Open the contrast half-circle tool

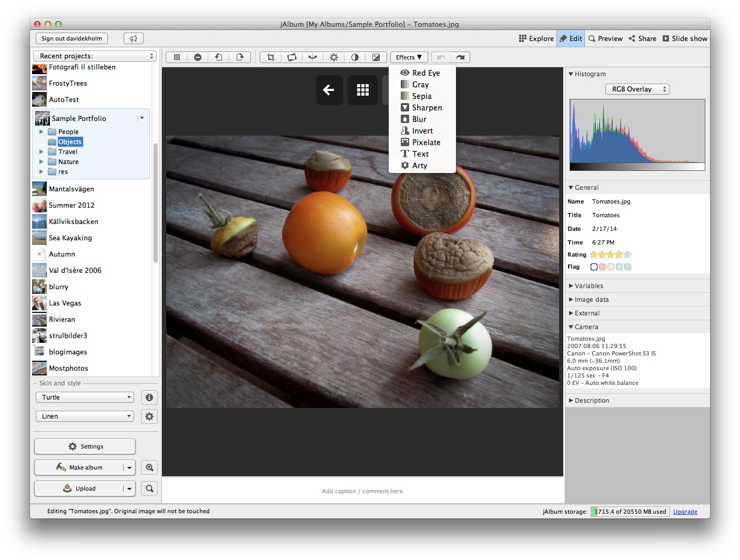coord(355,57)
